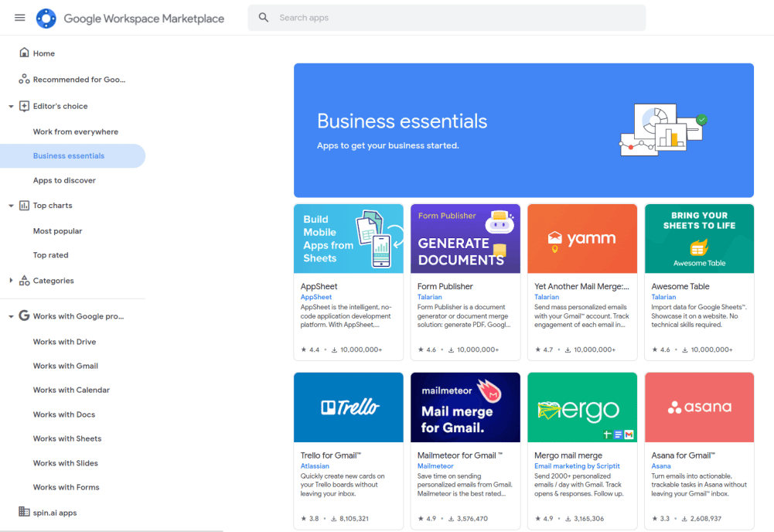Select Business essentials in sidebar
The image size is (774, 532).
click(73, 156)
